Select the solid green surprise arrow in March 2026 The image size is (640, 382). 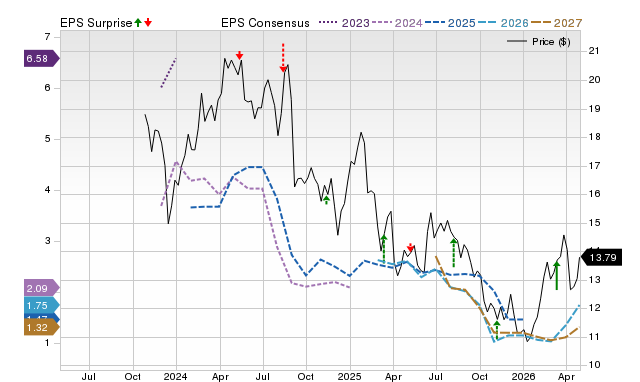[x=557, y=276]
